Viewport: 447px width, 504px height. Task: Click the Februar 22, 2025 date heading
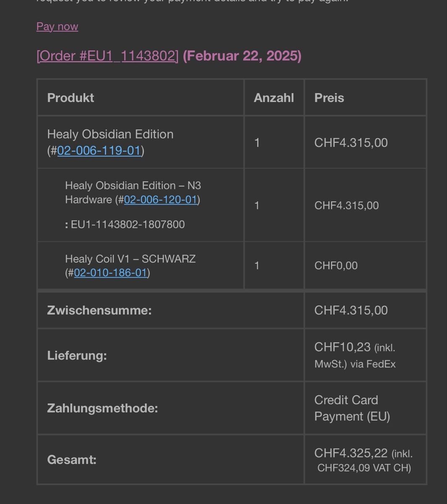tap(242, 55)
